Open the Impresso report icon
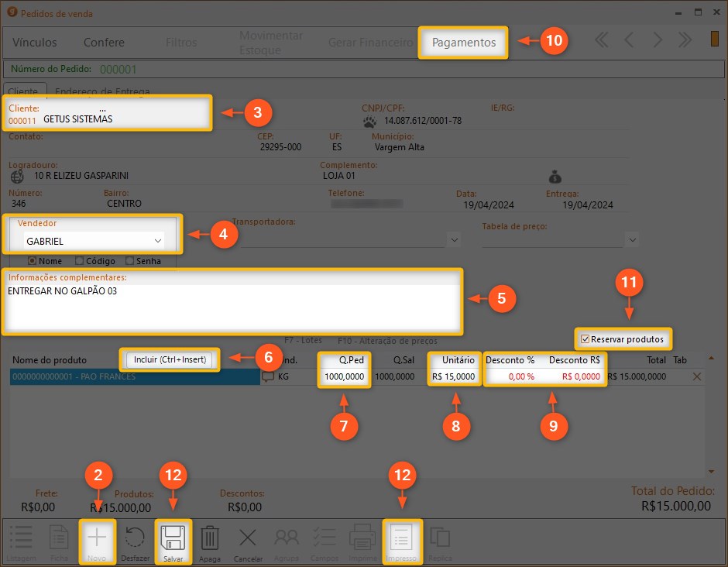 [x=402, y=538]
